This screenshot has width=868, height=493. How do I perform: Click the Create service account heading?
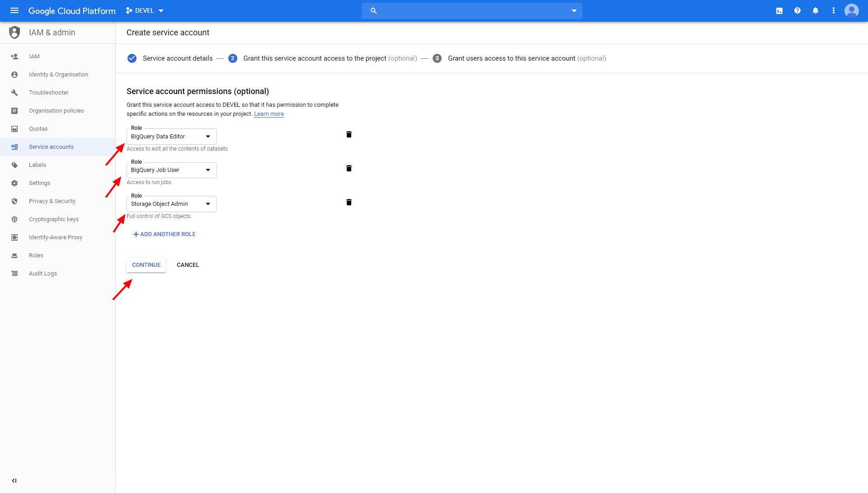[x=168, y=33]
